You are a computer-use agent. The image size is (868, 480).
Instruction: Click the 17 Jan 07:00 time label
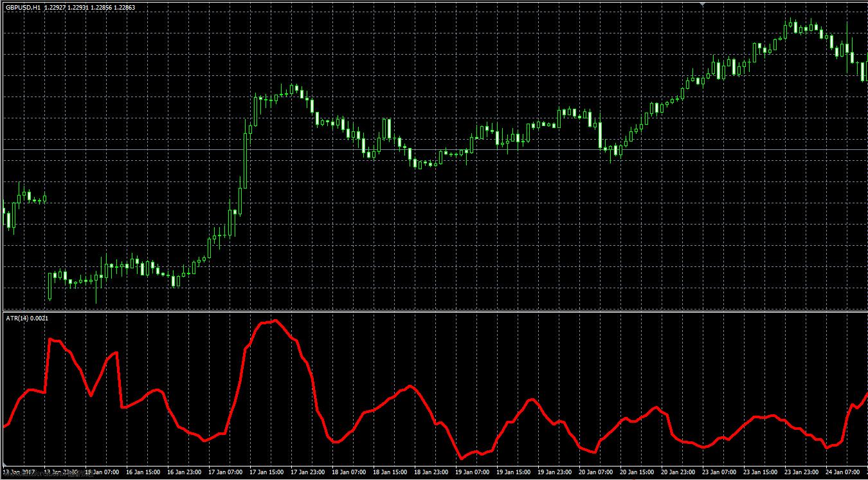click(226, 472)
